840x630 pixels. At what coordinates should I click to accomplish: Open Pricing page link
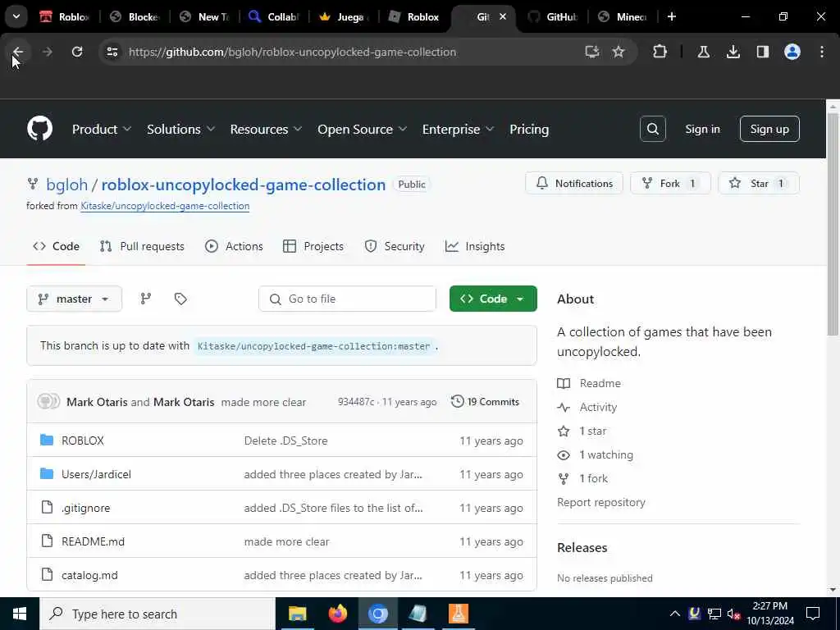point(529,129)
